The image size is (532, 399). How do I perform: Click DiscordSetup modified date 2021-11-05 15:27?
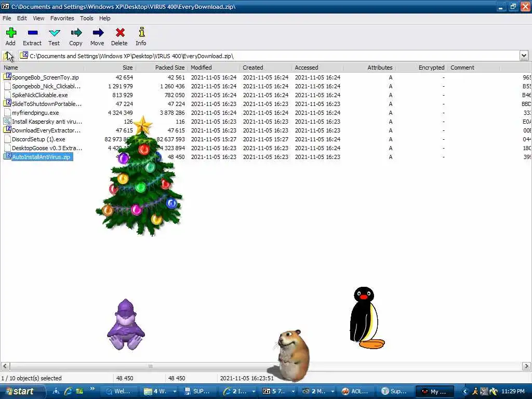click(x=214, y=139)
